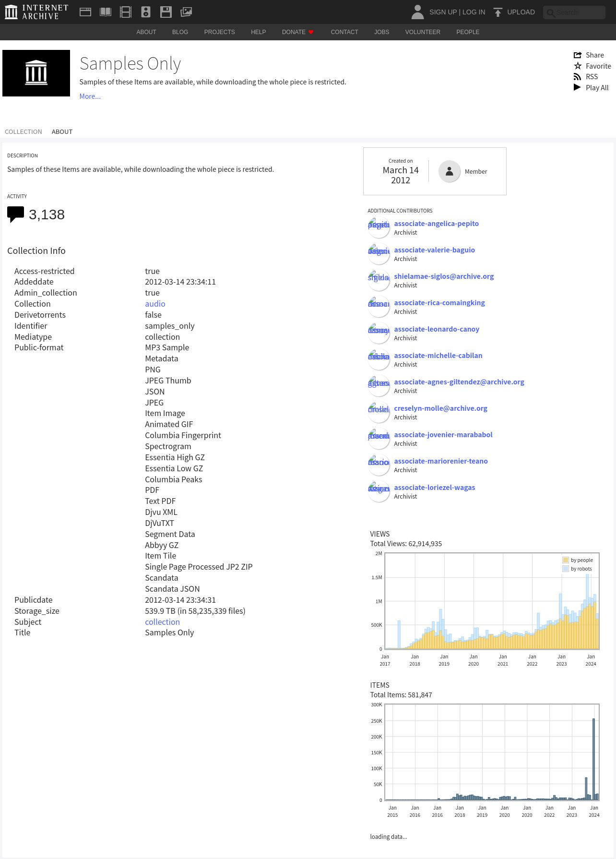Click the "539.9 TB (in 58,235,339 files)" value
Image resolution: width=616 pixels, height=859 pixels.
[x=195, y=611]
